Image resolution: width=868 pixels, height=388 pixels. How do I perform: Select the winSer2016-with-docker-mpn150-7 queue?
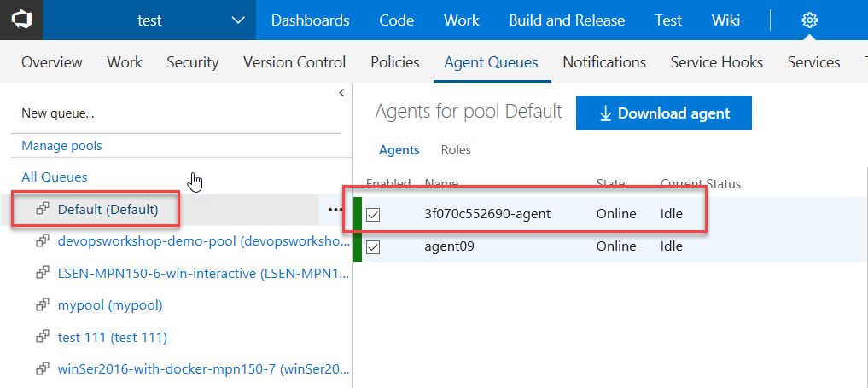(x=204, y=368)
